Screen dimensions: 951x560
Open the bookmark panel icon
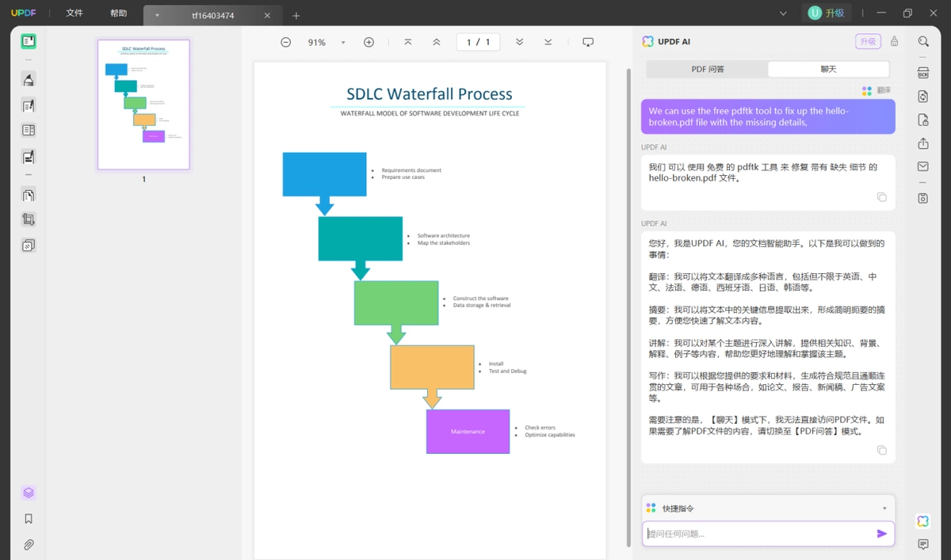click(x=29, y=519)
